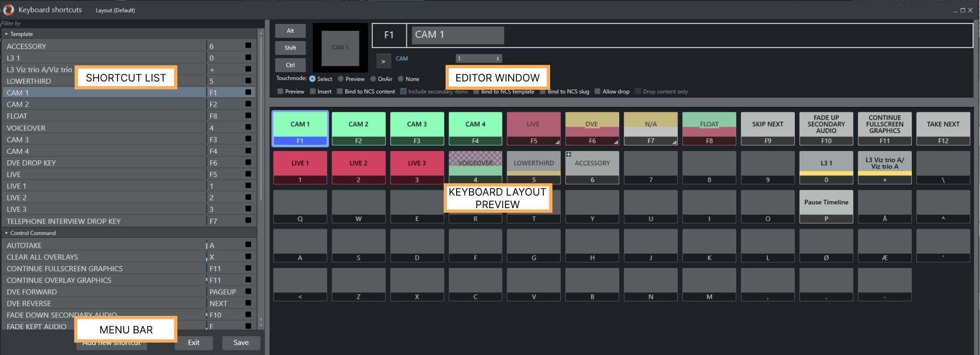Select the Preview touchmode radio button

pyautogui.click(x=341, y=79)
